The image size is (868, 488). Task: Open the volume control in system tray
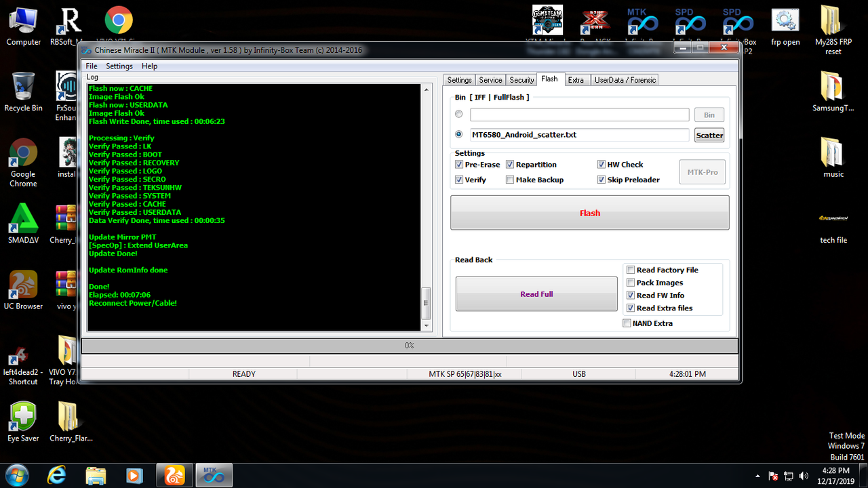tap(804, 476)
